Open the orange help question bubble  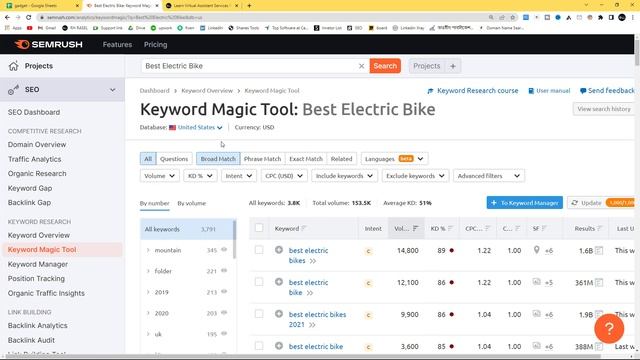pyautogui.click(x=609, y=328)
